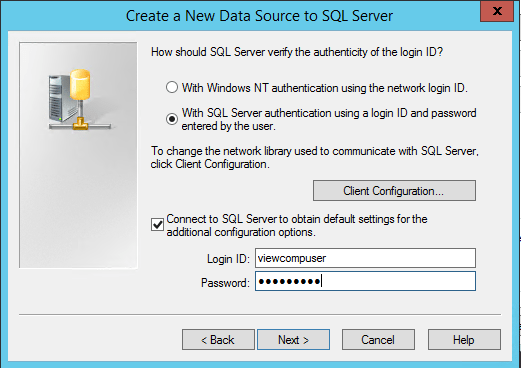Click the 'Password:' label
The image size is (521, 368).
coord(225,283)
